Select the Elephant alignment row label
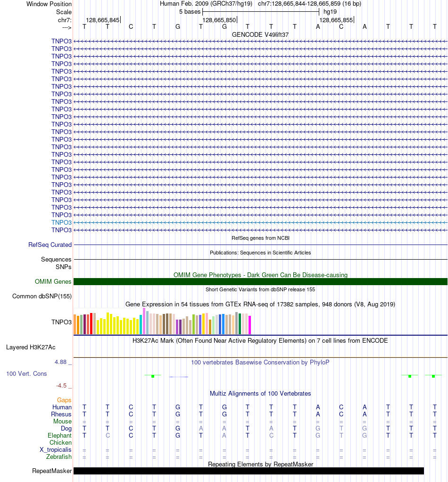Image resolution: width=448 pixels, height=482 pixels. click(x=59, y=436)
